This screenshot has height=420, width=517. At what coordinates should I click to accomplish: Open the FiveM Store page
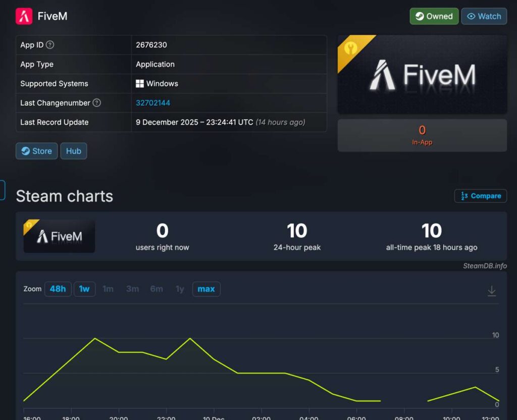tap(36, 151)
